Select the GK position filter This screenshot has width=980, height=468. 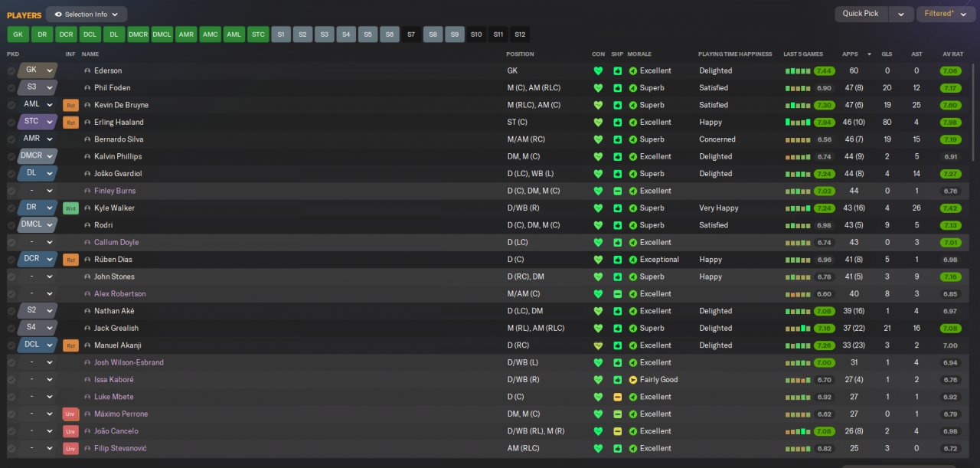18,34
